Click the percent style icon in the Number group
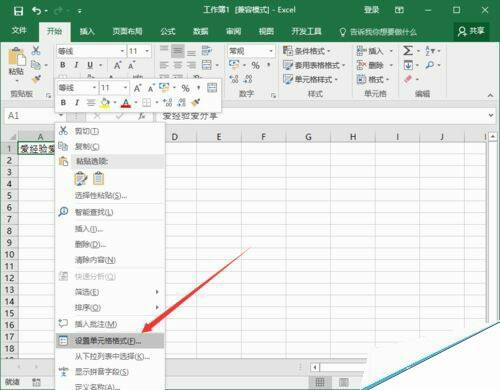 pyautogui.click(x=256, y=65)
